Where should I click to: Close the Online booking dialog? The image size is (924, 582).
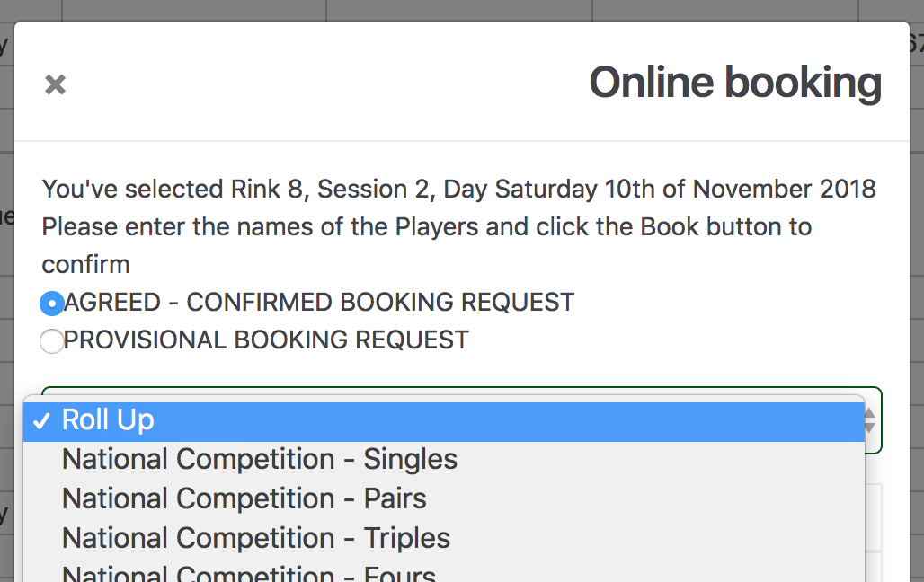(x=56, y=84)
